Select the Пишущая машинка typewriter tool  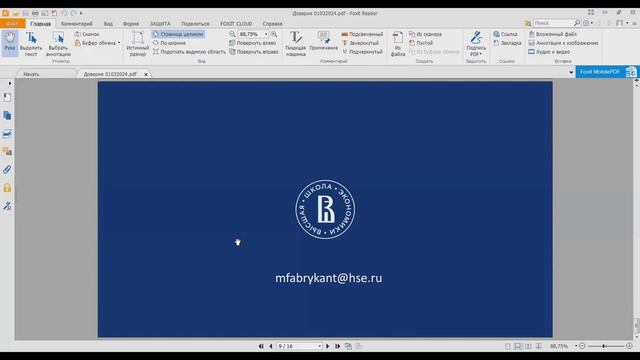pos(296,43)
